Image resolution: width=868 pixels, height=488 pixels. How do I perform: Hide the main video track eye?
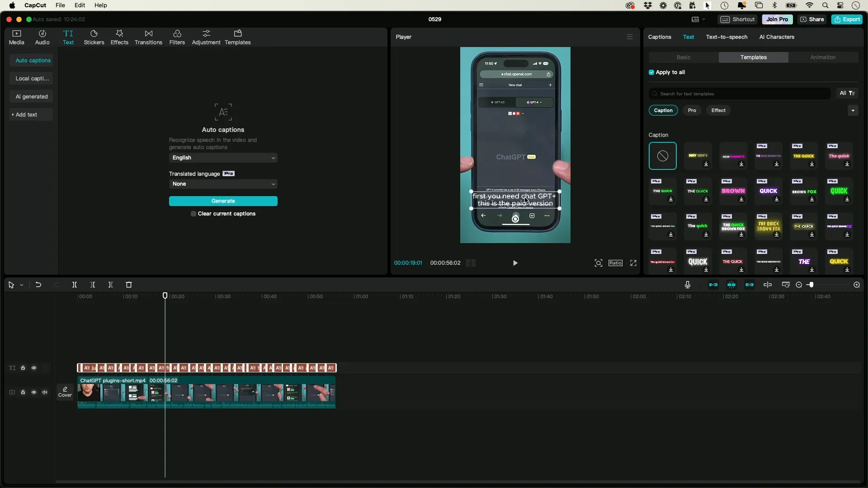34,392
